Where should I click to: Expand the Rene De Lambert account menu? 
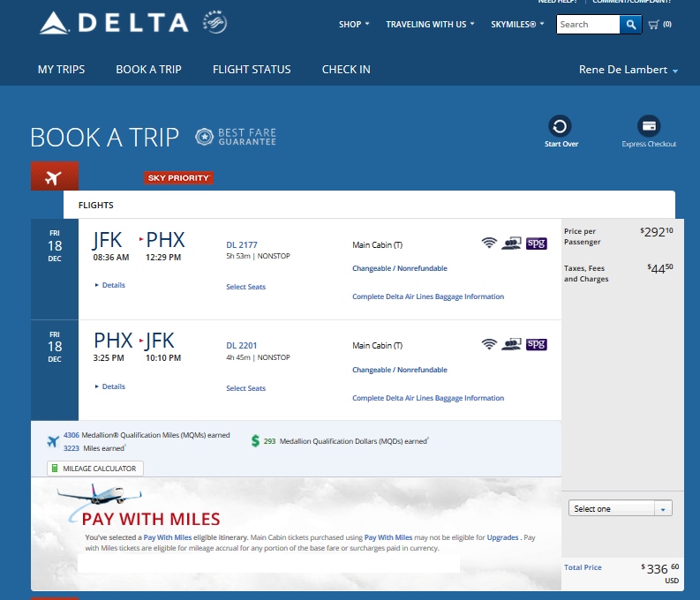628,70
